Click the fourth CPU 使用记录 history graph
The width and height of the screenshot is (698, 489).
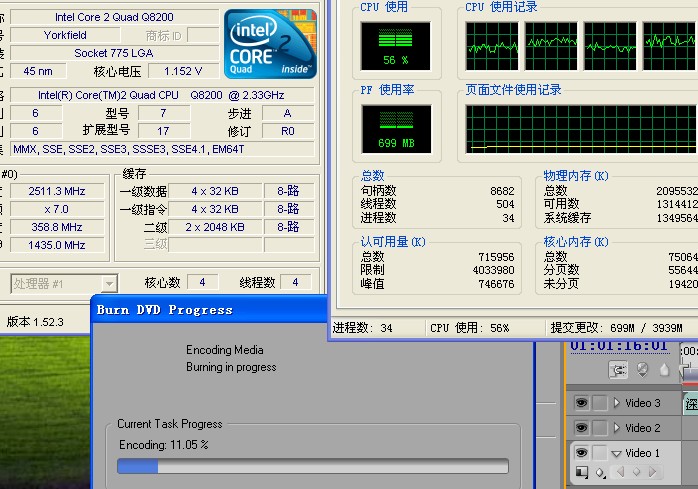click(669, 46)
